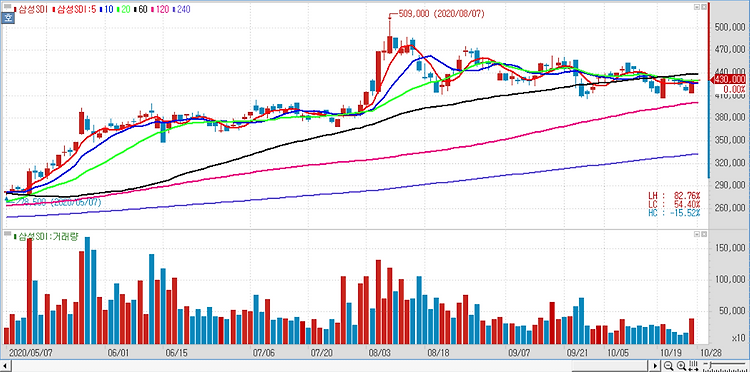Click the 50,000 volume axis label

pos(731,312)
